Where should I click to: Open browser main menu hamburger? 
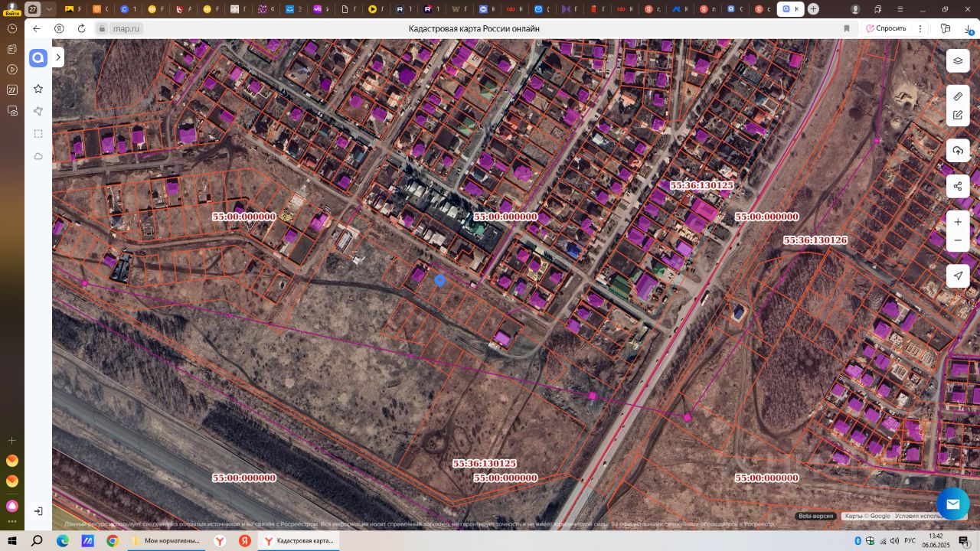pos(900,9)
